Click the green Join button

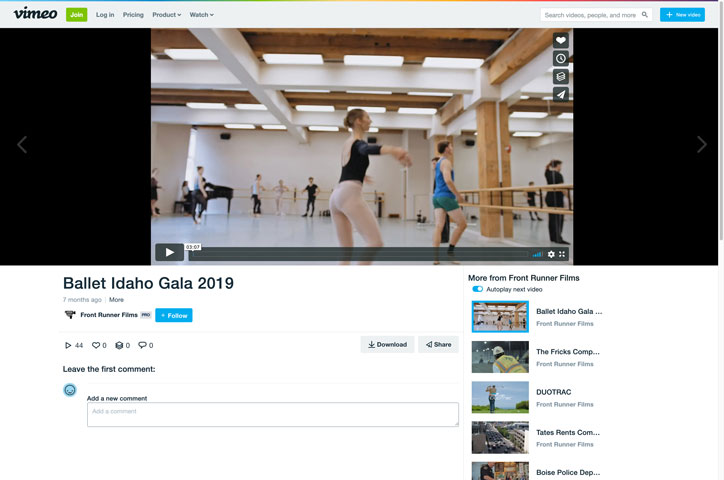pyautogui.click(x=77, y=15)
